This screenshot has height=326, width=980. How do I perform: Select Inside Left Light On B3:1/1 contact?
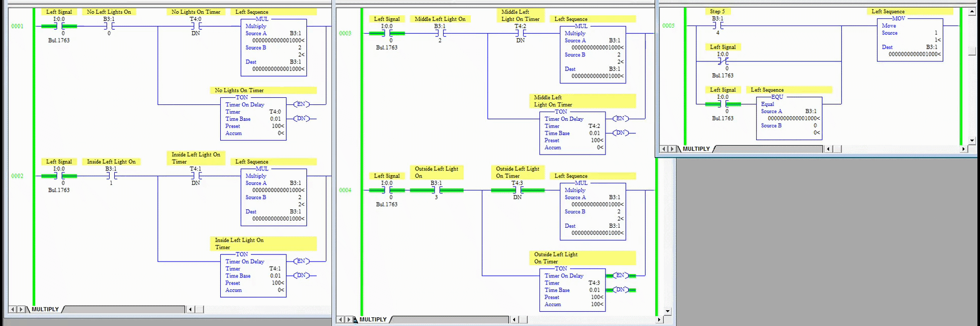pos(111,176)
